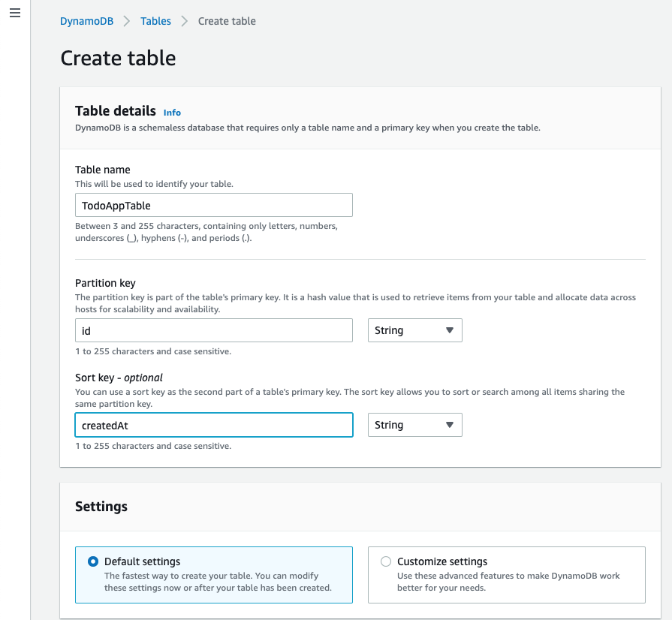Open the Info link beside Table details
This screenshot has height=620, width=672.
pyautogui.click(x=172, y=113)
